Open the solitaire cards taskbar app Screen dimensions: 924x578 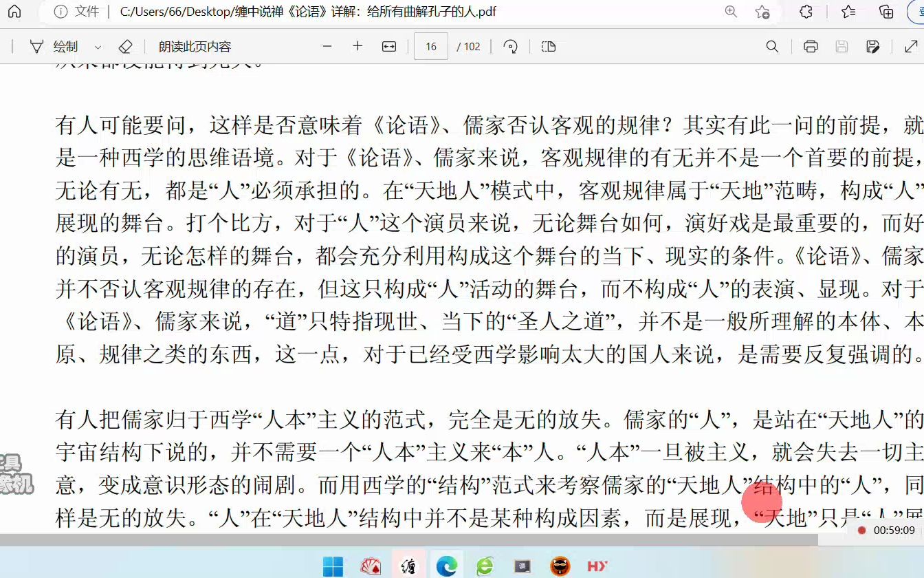coord(371,566)
